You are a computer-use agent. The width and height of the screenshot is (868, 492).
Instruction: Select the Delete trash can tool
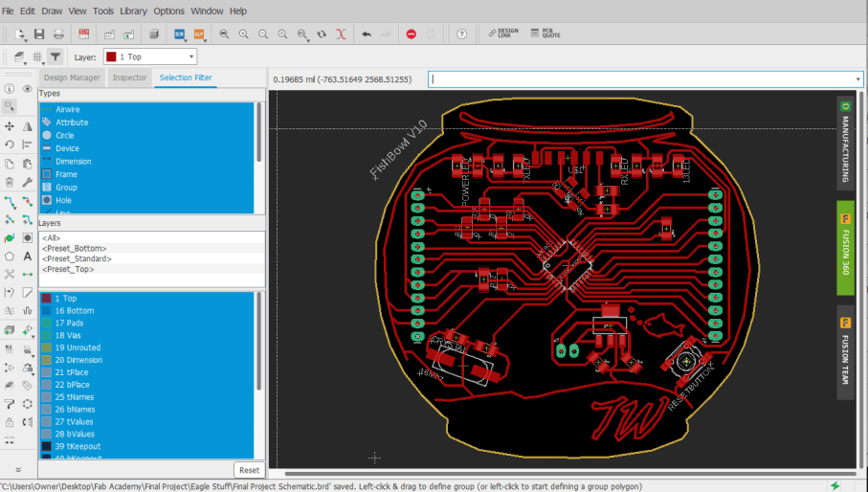coord(10,181)
